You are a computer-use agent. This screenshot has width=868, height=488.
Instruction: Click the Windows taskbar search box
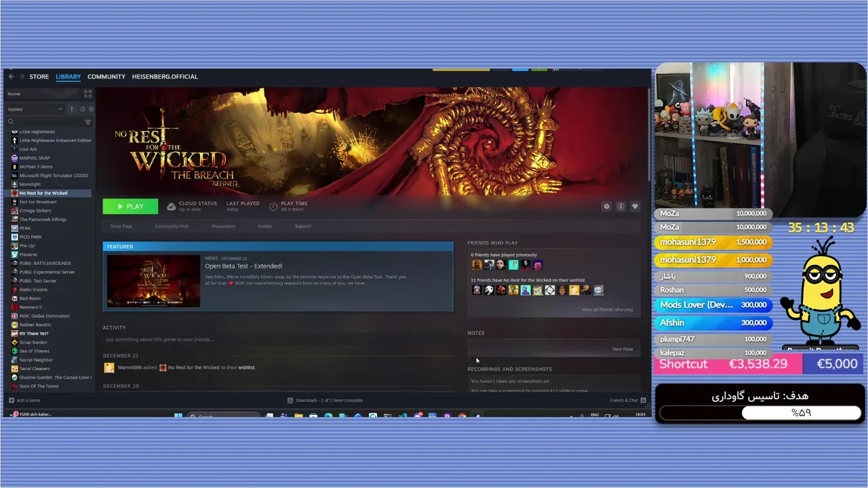(x=224, y=415)
